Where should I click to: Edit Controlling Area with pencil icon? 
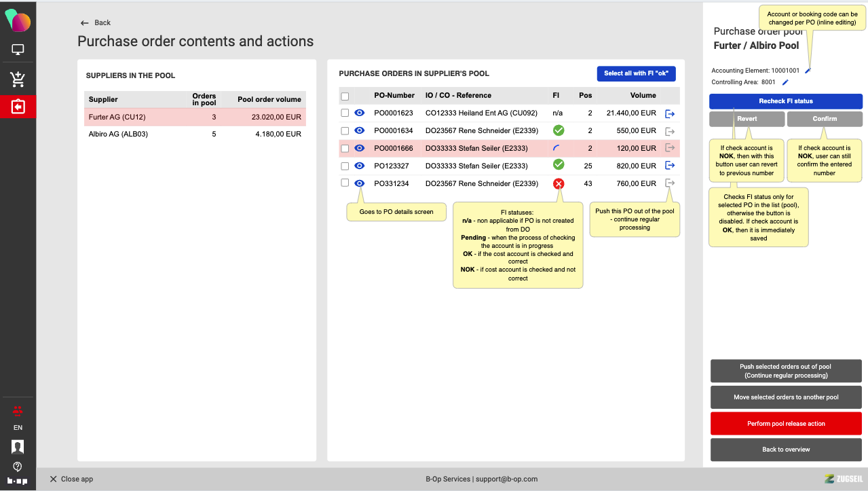pos(785,82)
